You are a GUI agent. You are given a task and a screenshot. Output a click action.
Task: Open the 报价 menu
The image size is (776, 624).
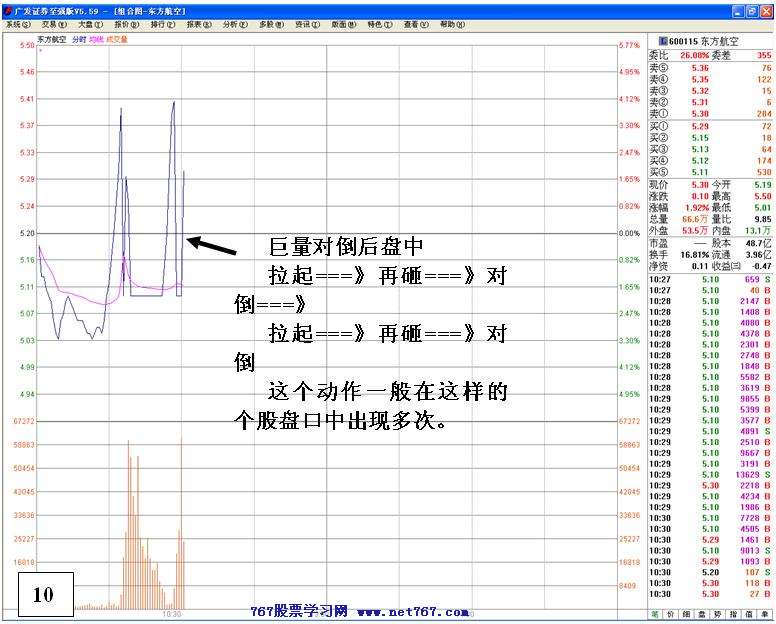pyautogui.click(x=127, y=24)
